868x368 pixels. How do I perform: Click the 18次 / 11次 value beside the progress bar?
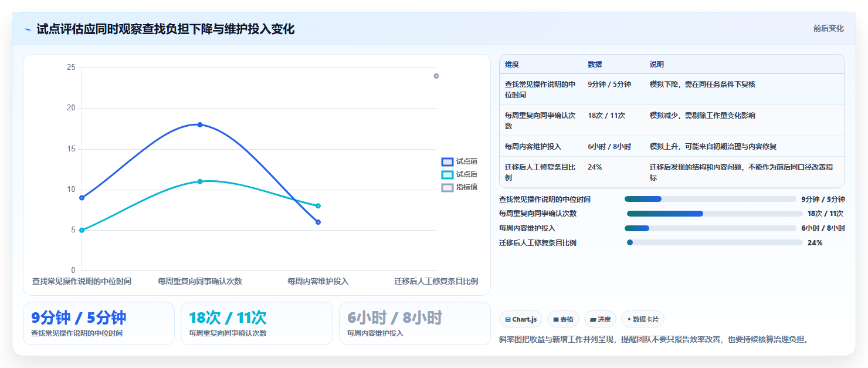tap(825, 214)
